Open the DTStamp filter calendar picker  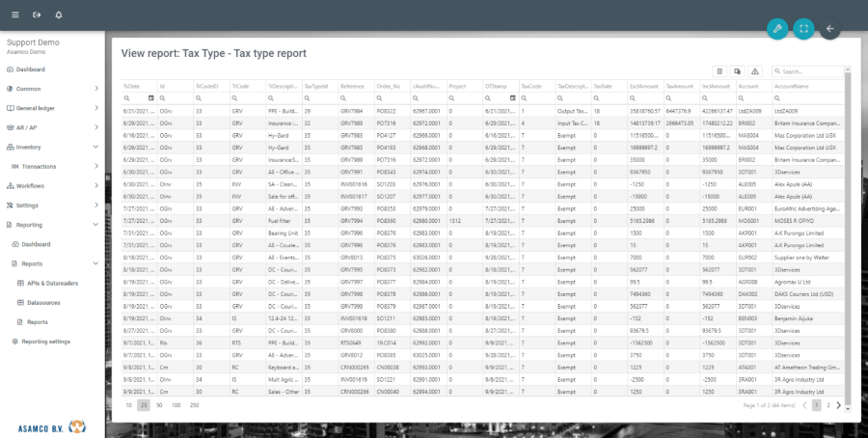(512, 98)
